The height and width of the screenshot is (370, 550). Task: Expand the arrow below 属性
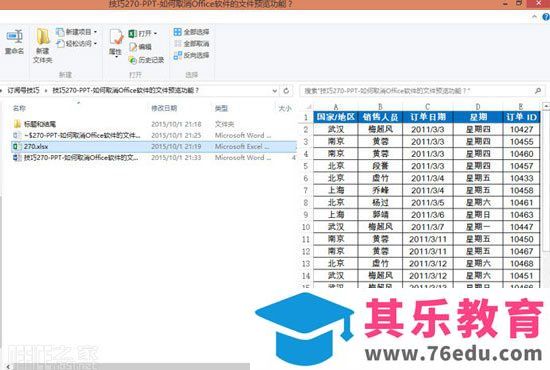(116, 57)
